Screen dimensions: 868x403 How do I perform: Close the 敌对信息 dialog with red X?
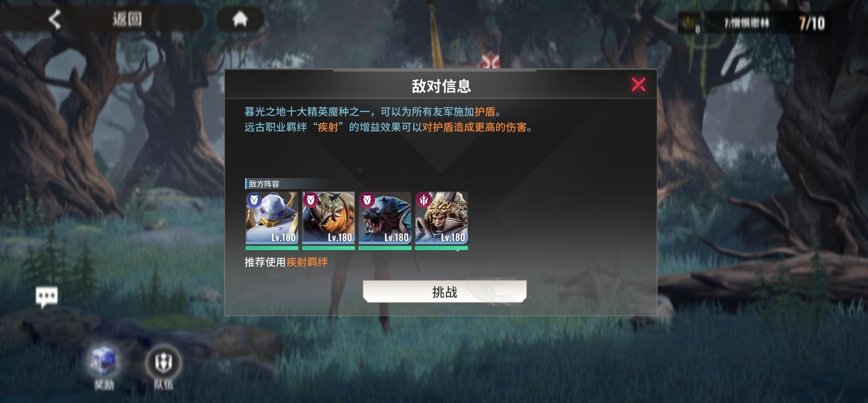(638, 84)
